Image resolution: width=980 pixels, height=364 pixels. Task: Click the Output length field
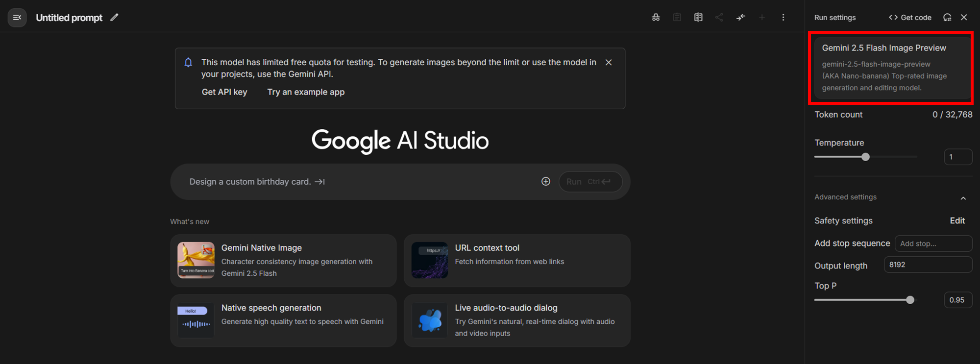click(928, 265)
